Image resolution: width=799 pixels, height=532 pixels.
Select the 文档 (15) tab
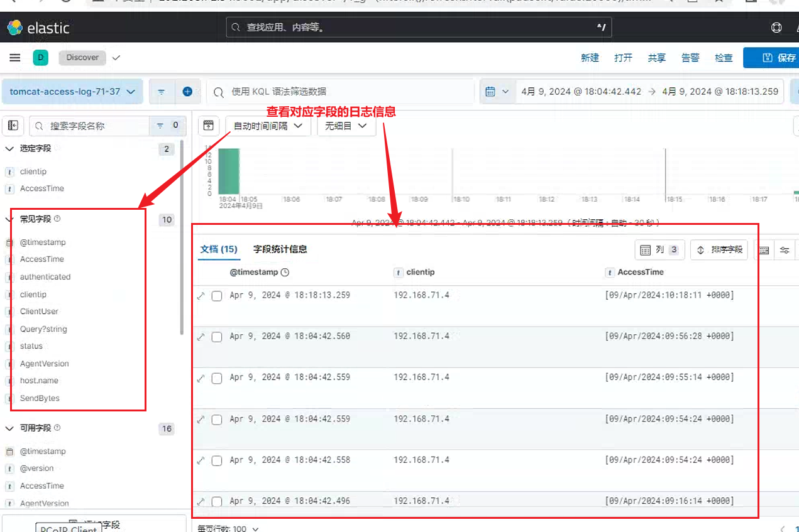pos(219,249)
